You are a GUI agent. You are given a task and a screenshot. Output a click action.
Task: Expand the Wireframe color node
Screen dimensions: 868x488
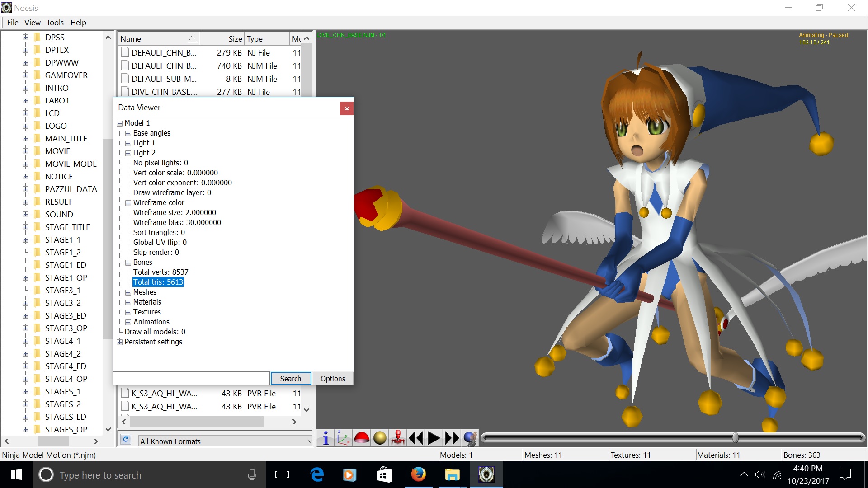pyautogui.click(x=128, y=203)
